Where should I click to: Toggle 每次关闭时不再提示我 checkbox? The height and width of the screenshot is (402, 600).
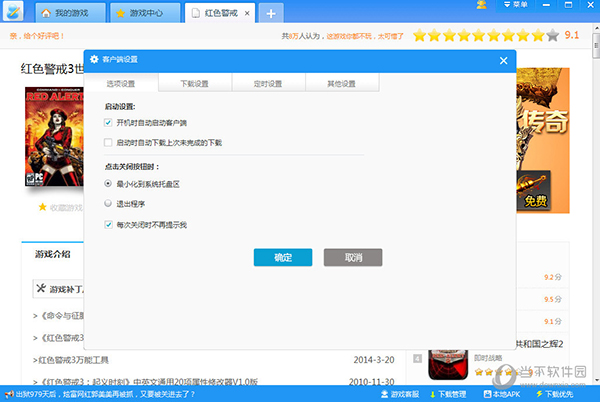(x=108, y=225)
